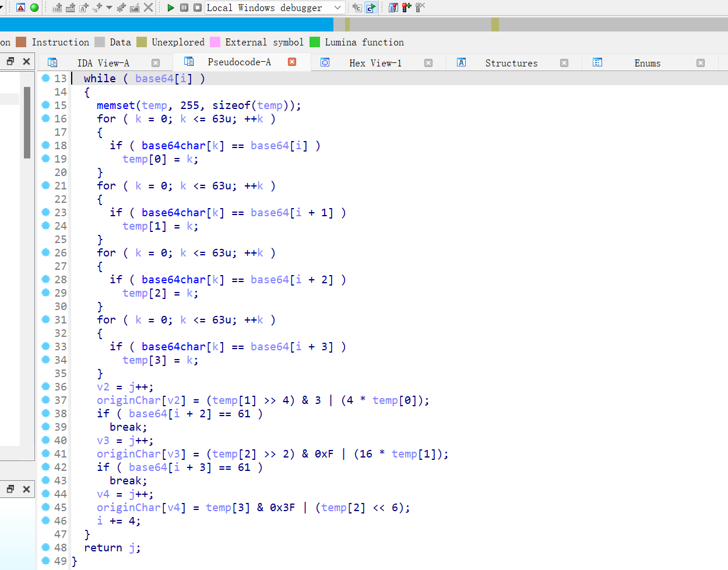Start the process with the green play button
The image size is (728, 570).
click(171, 8)
